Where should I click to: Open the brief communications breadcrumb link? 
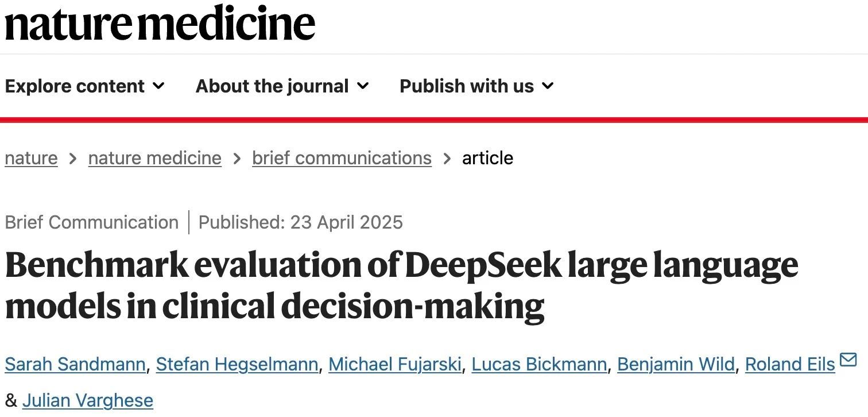tap(342, 158)
